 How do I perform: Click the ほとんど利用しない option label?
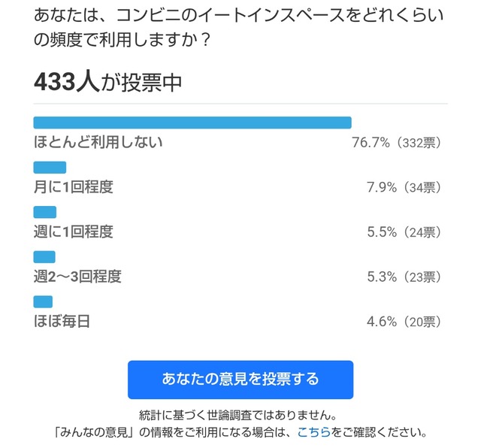(98, 142)
